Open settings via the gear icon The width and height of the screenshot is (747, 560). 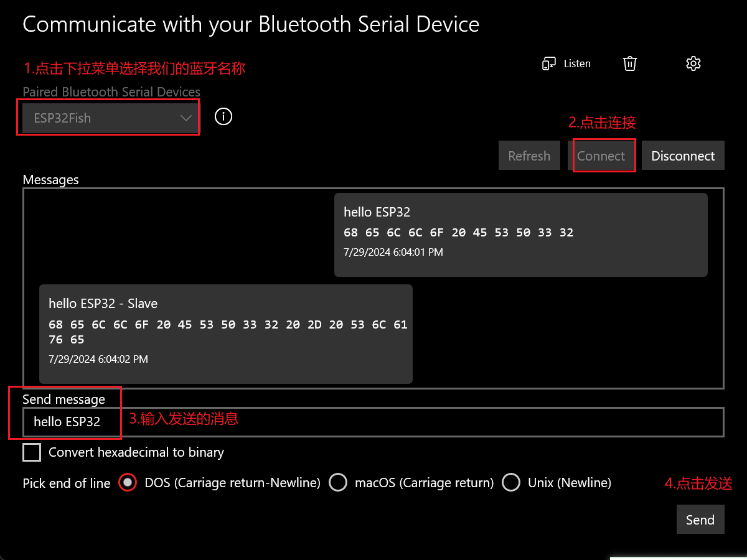693,63
